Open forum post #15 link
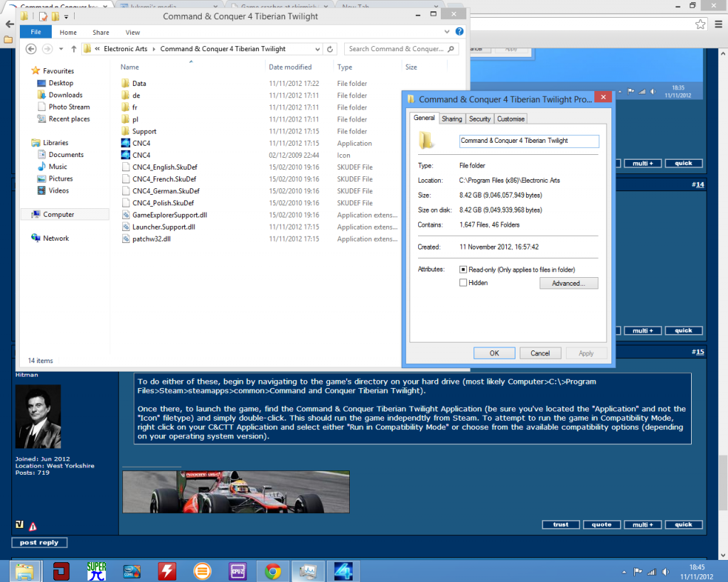 698,352
